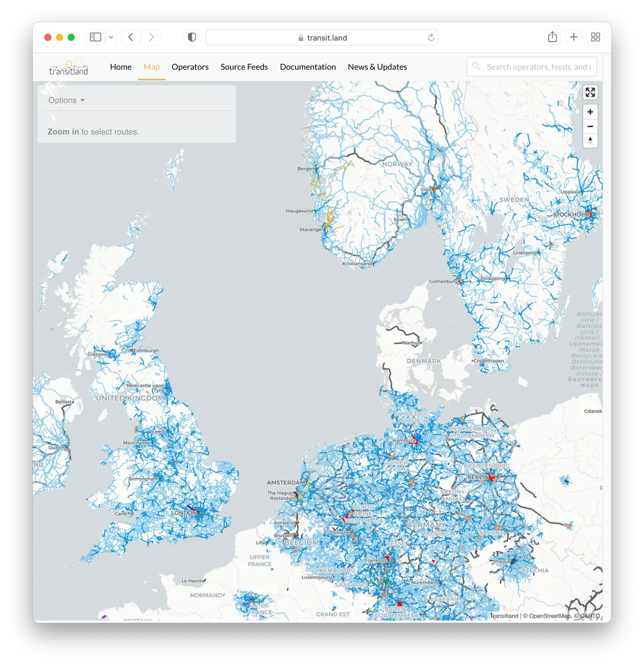The image size is (644, 666).
Task: Open the News & Updates page
Action: coord(377,67)
